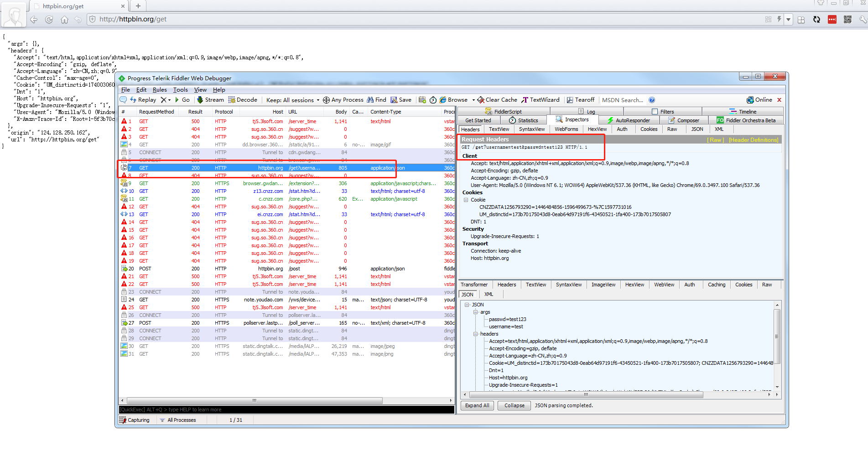Toggle Stream mode in Fiddler toolbar
The height and width of the screenshot is (456, 868).
point(210,100)
